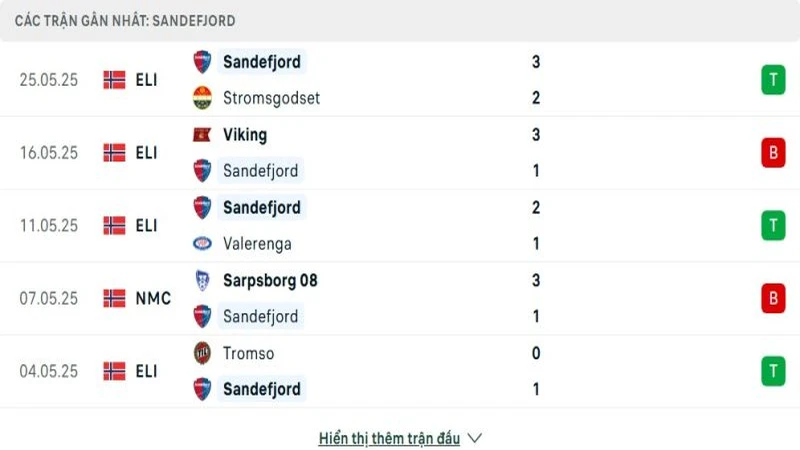Open the Viking team page
The width and height of the screenshot is (800, 450).
pyautogui.click(x=245, y=134)
